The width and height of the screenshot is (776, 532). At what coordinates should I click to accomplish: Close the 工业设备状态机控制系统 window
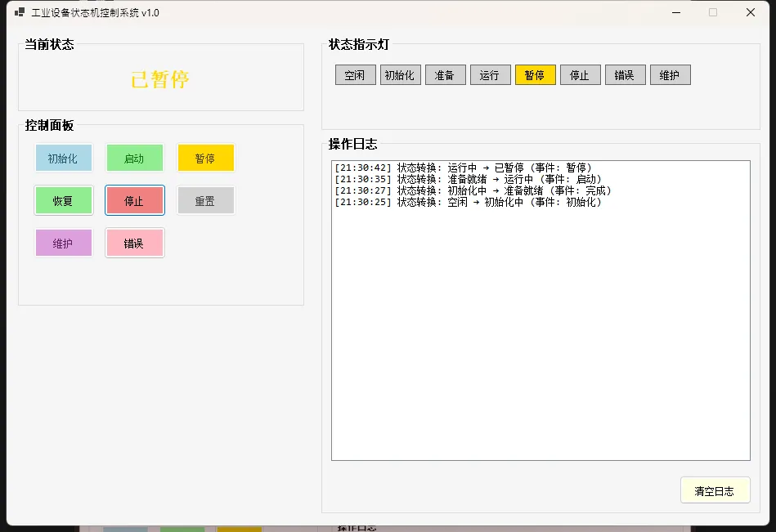750,12
